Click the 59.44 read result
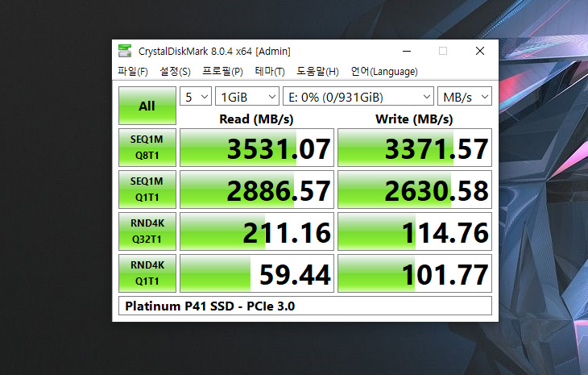 (257, 273)
